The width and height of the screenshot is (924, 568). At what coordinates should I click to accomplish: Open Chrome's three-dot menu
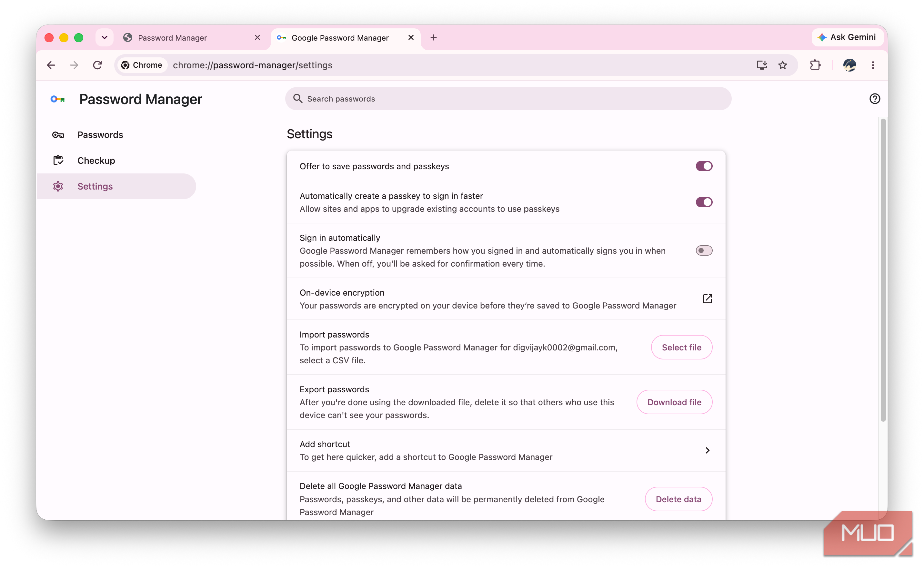[x=873, y=65]
